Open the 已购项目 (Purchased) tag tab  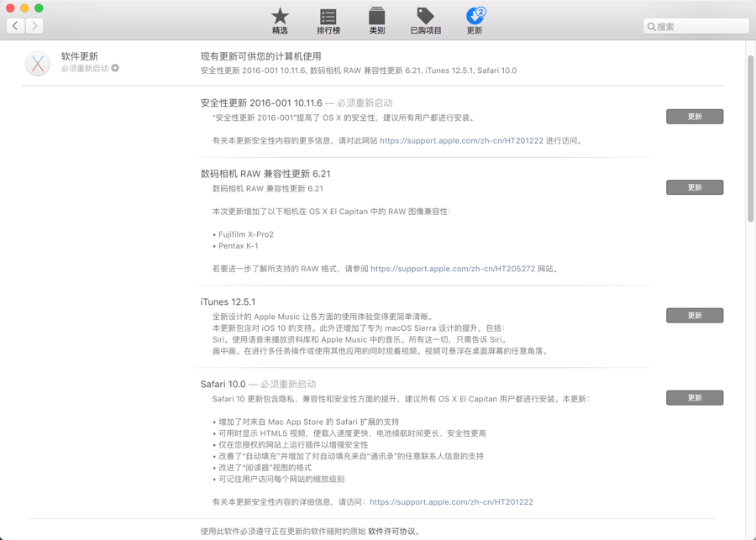[x=426, y=21]
